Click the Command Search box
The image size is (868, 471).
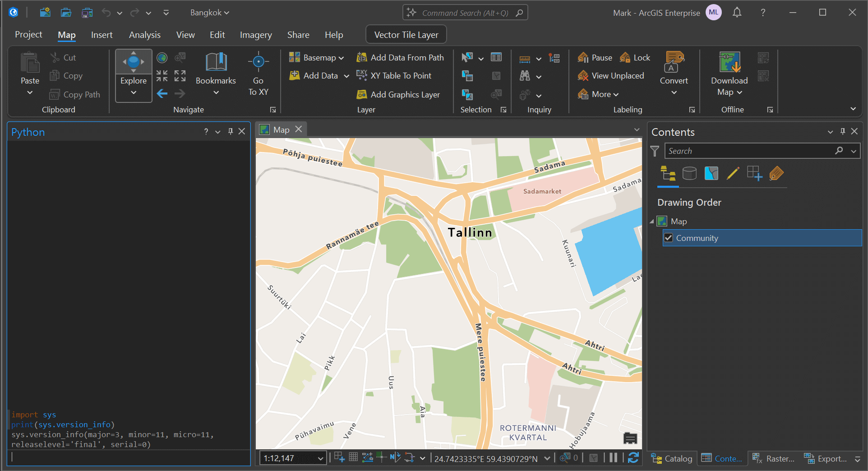point(465,13)
